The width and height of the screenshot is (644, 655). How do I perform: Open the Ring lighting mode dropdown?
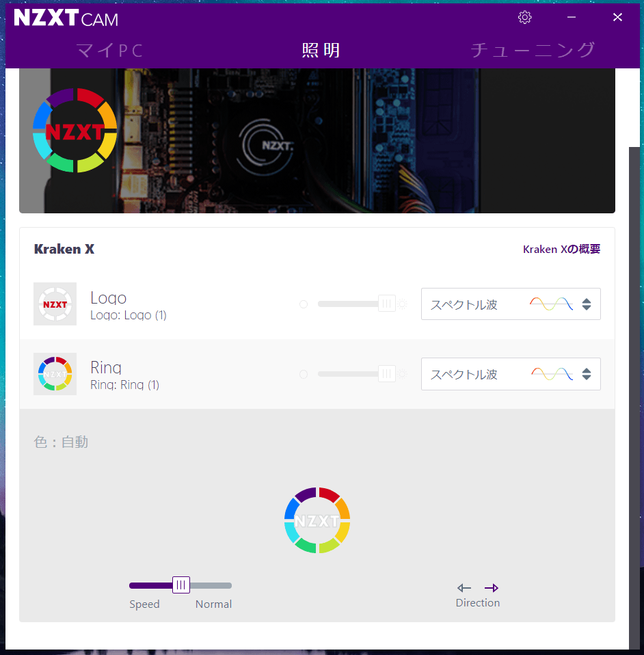pos(511,374)
